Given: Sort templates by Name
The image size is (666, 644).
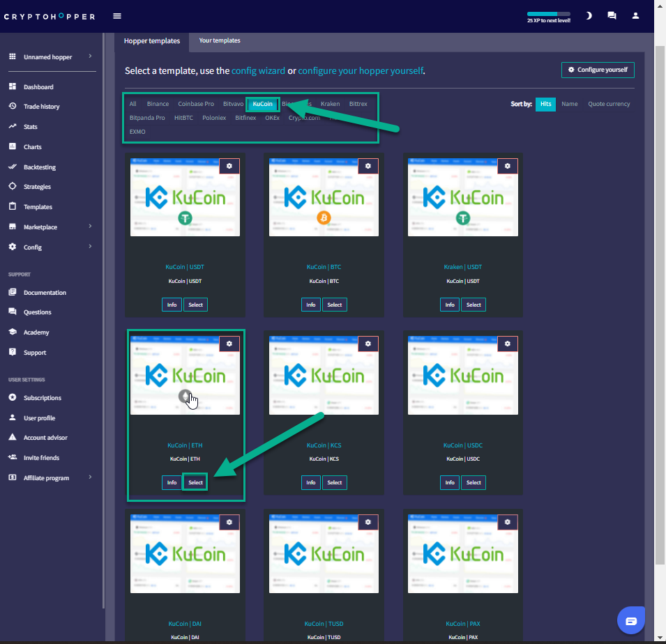Looking at the screenshot, I should tap(569, 104).
